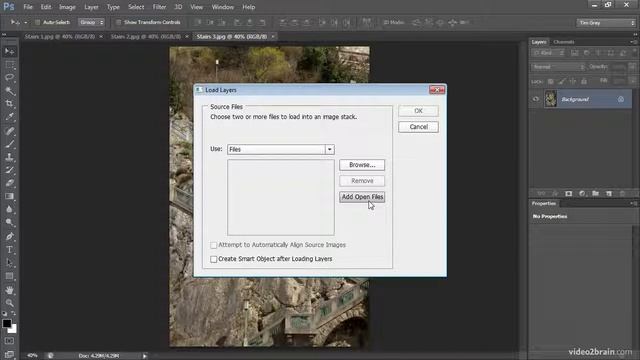Click Cancel in Load Layers dialog
The height and width of the screenshot is (360, 640).
(x=418, y=127)
